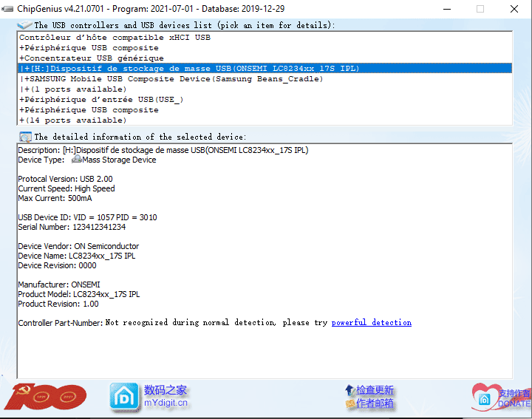Click the USB Device ID VID PID line
532x419 pixels.
[87, 217]
